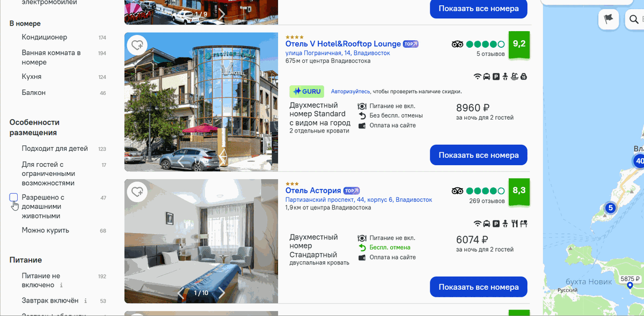Add V Hotel&Rooftop Lounge to favorites

pos(137,45)
